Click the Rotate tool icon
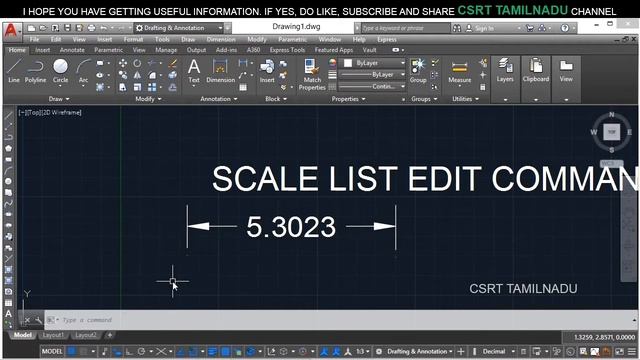The width and height of the screenshot is (640, 360). (137, 63)
